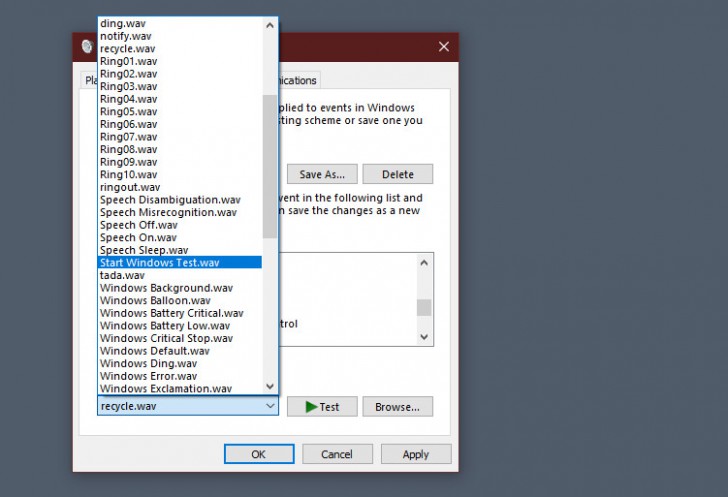Select Ring01.wav sound file

tap(180, 61)
